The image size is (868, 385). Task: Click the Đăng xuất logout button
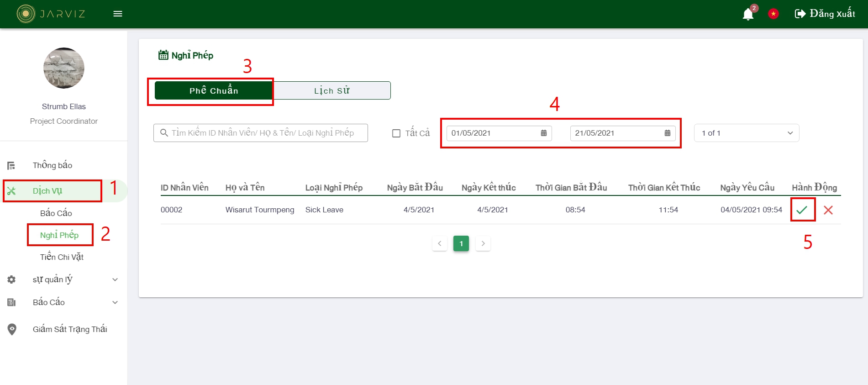(x=825, y=14)
